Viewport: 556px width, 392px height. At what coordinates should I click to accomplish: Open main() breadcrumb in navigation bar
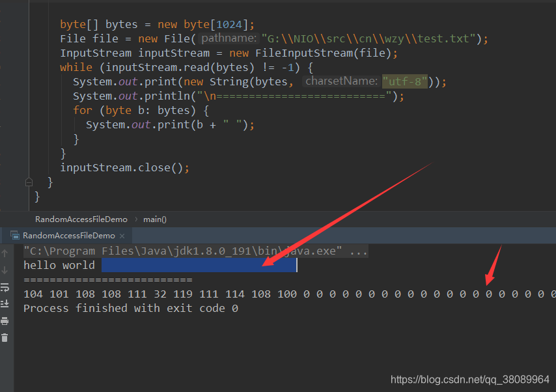(x=155, y=219)
